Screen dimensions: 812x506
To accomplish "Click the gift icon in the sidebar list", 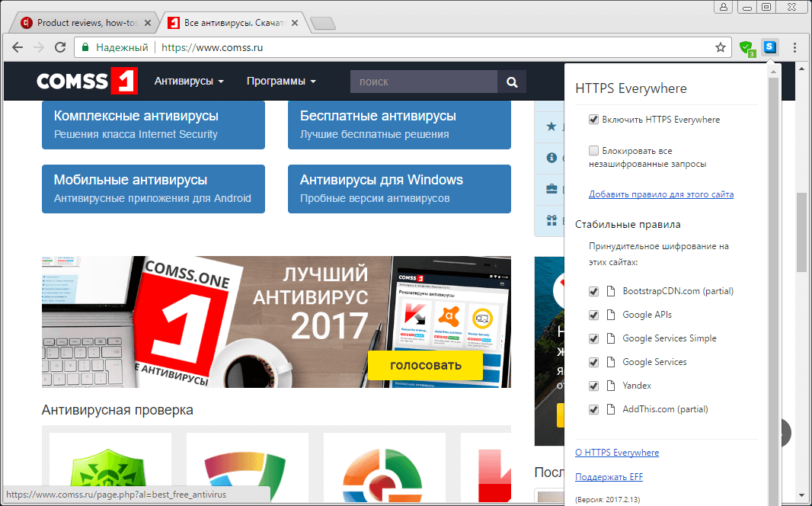I will [x=551, y=221].
